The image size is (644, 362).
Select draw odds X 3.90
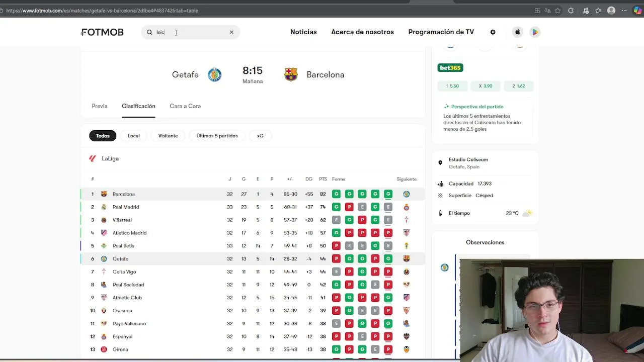[486, 86]
